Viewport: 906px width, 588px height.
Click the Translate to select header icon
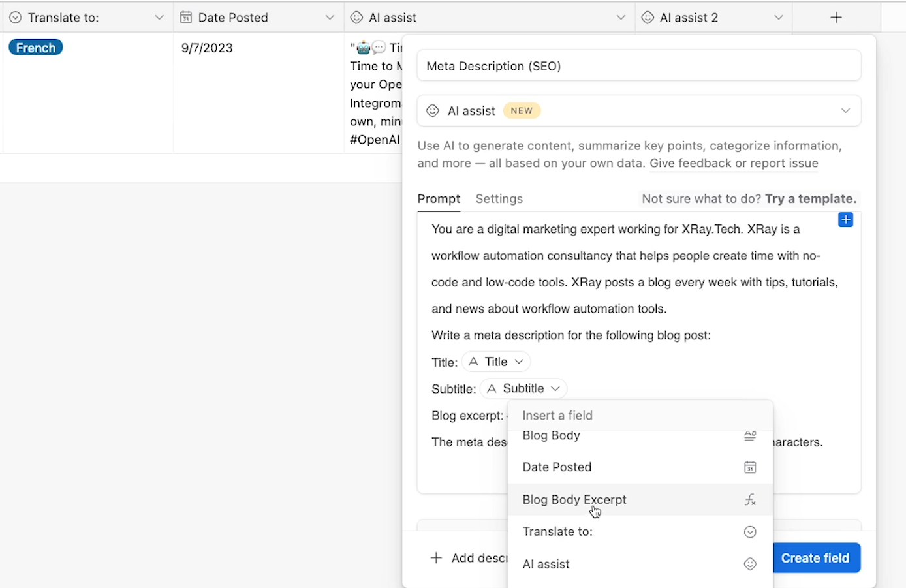click(x=15, y=18)
